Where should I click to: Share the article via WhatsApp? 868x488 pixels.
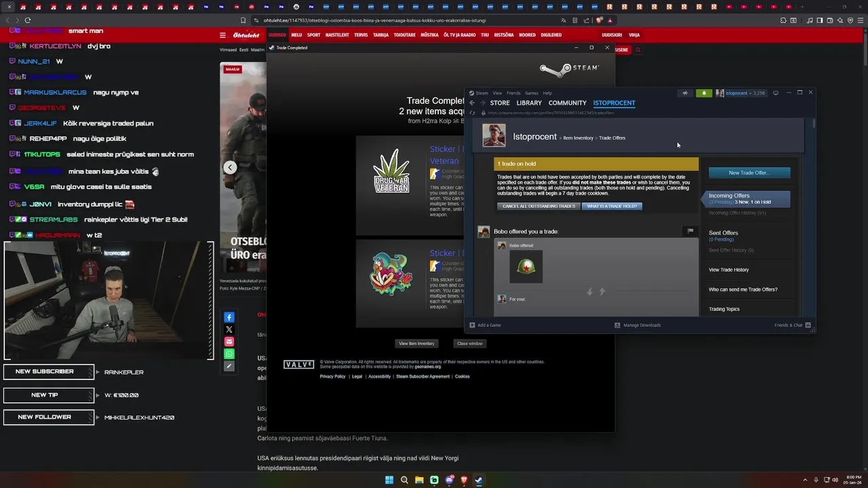coord(229,354)
